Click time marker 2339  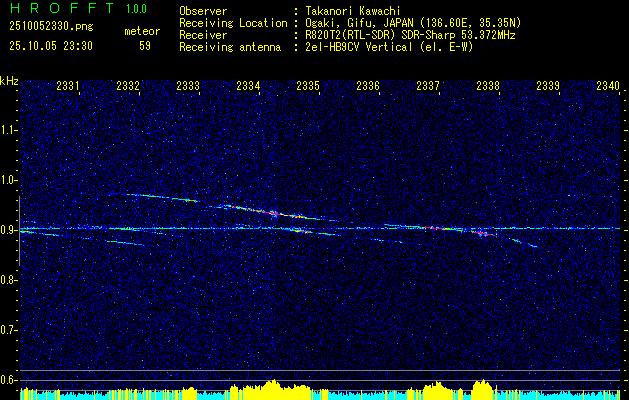(548, 85)
